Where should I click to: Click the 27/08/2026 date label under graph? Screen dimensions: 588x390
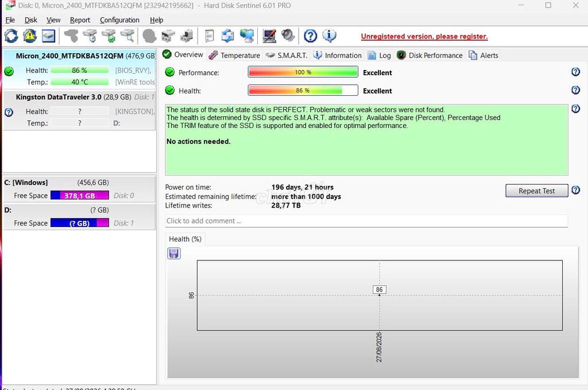coord(379,347)
